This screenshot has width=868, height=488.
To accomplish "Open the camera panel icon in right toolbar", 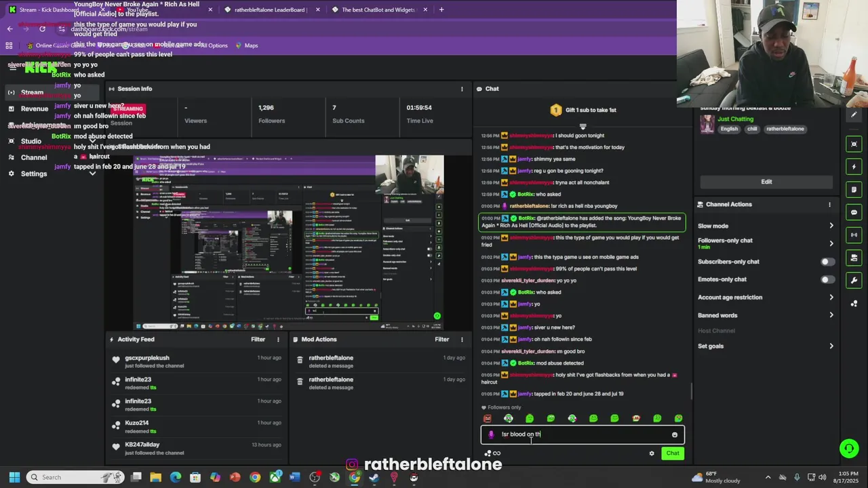I will pos(854,258).
